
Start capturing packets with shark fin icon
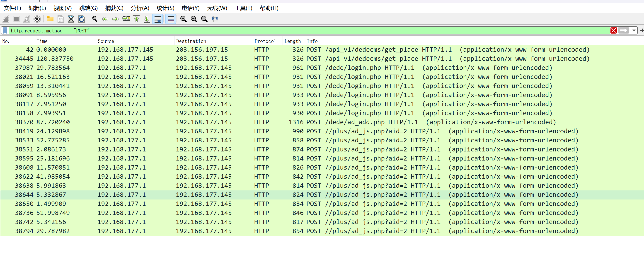pos(6,19)
